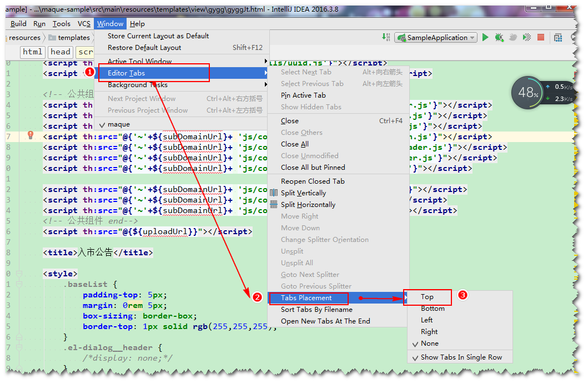Open the Run menu
588x384 pixels.
click(x=39, y=24)
